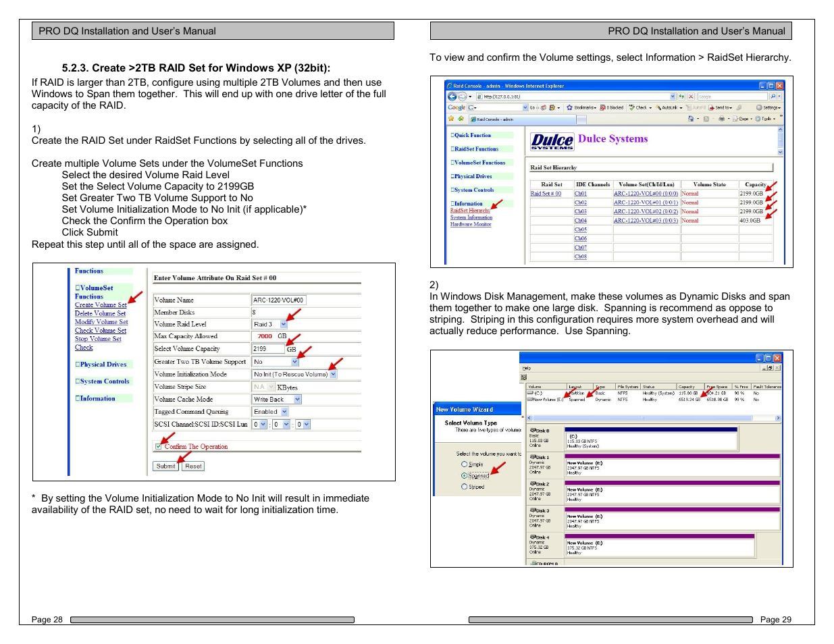Screen dimensions: 834x644
Task: Open the ARC-1220-VOL#01 (0/0/1) link
Action: [646, 203]
